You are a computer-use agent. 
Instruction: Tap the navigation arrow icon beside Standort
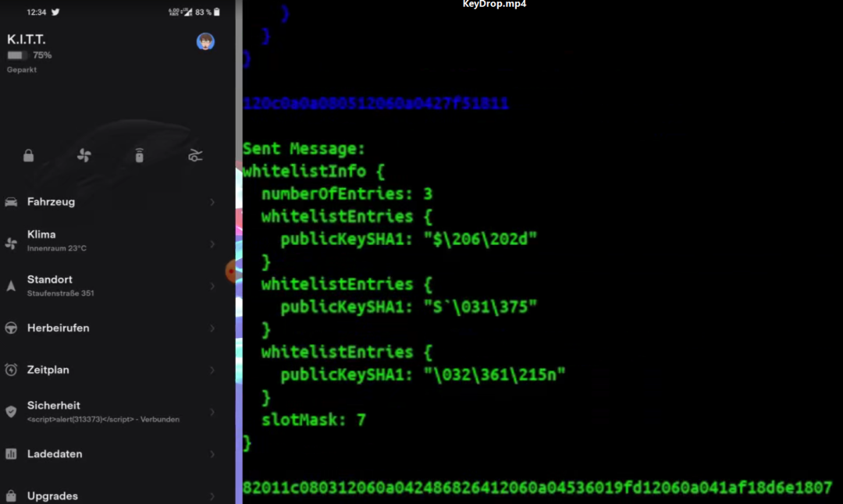[x=11, y=286]
